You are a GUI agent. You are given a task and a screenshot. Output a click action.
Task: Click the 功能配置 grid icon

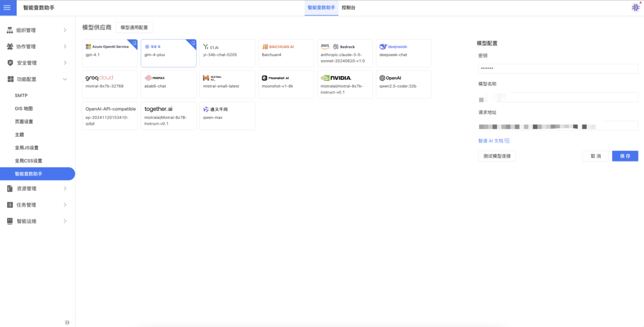click(10, 79)
